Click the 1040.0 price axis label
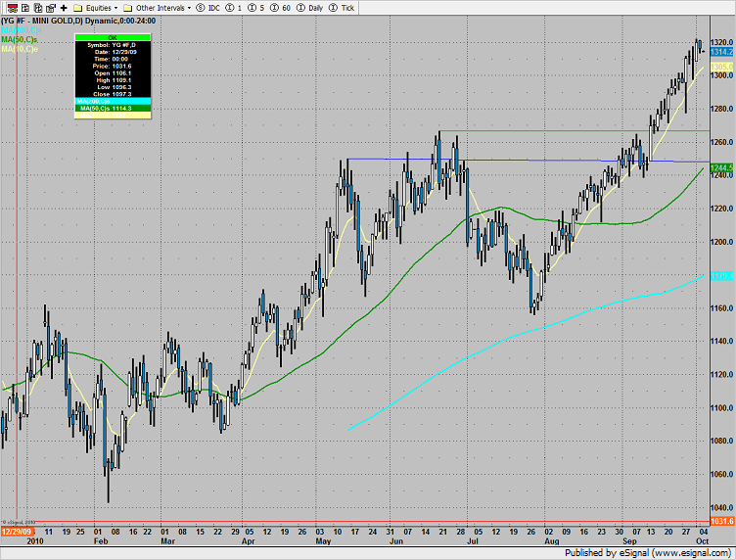736x560 pixels. (722, 507)
